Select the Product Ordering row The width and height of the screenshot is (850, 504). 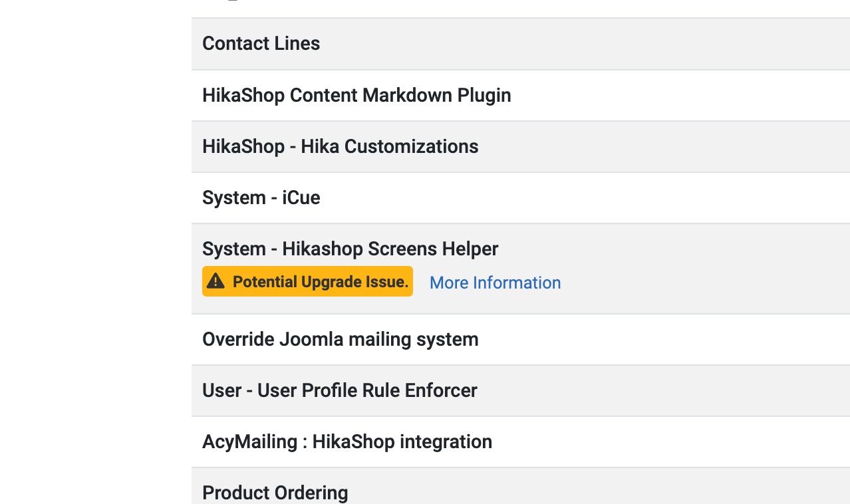[521, 486]
